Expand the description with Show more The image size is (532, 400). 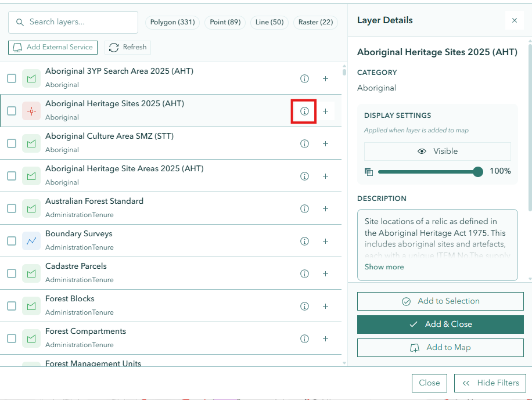[x=384, y=266]
